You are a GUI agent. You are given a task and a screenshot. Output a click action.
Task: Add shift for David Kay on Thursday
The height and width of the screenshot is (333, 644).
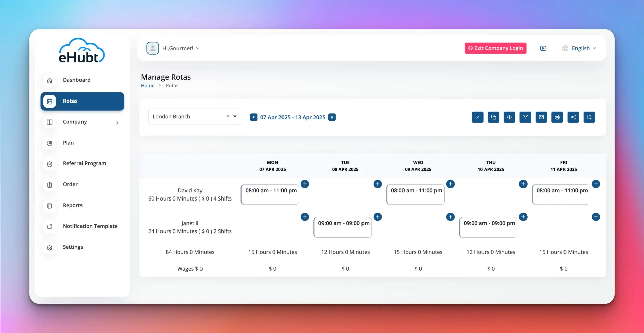click(523, 184)
